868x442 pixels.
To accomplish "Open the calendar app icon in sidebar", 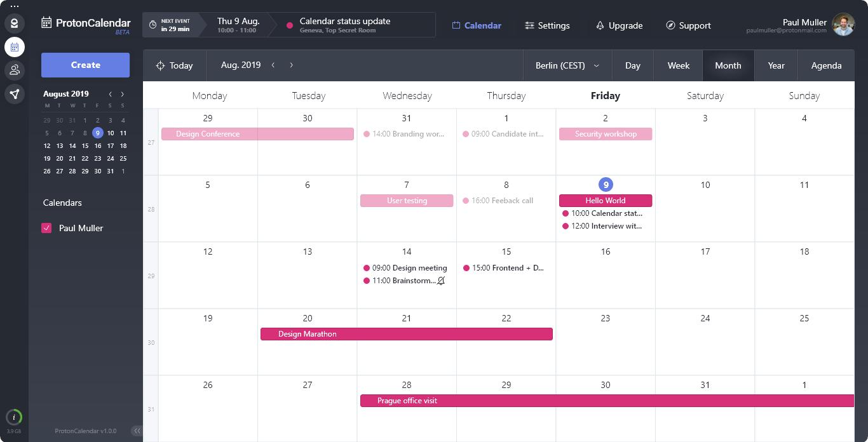I will click(x=14, y=47).
